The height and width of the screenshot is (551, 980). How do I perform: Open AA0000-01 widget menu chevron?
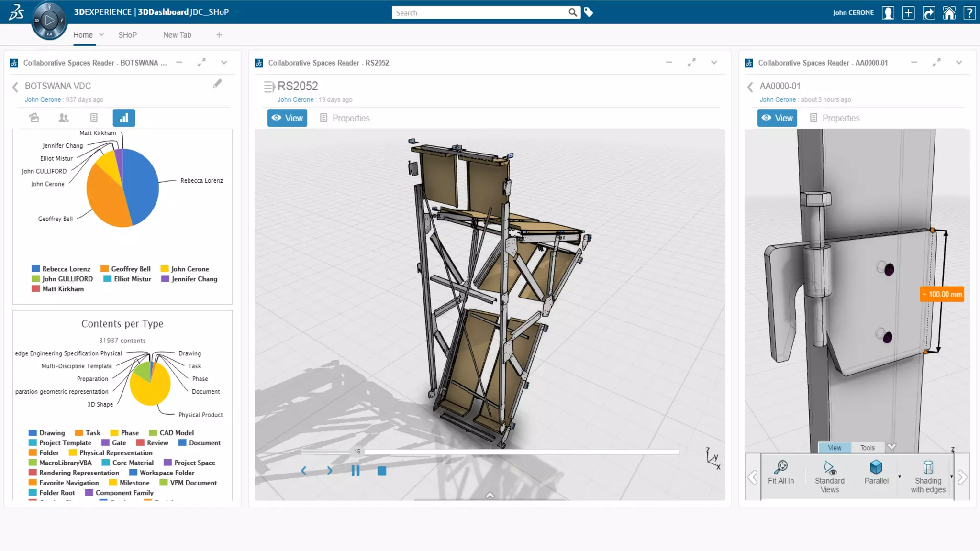[x=959, y=63]
